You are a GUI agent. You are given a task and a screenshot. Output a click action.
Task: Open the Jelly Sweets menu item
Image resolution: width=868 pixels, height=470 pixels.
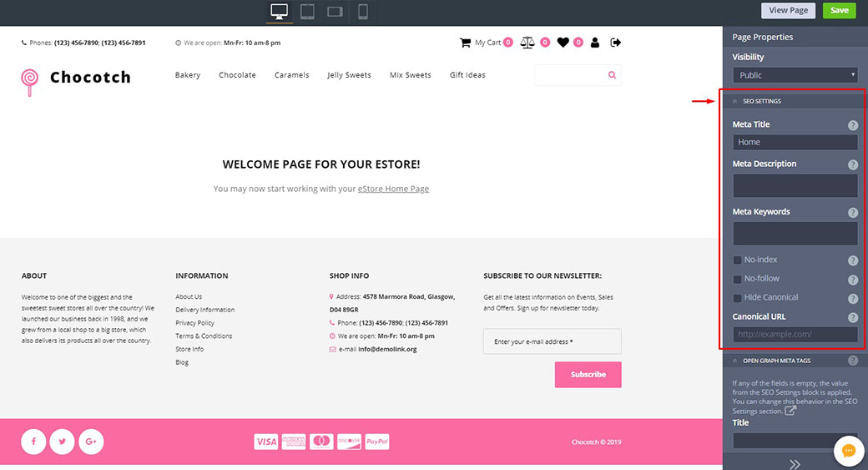point(350,75)
